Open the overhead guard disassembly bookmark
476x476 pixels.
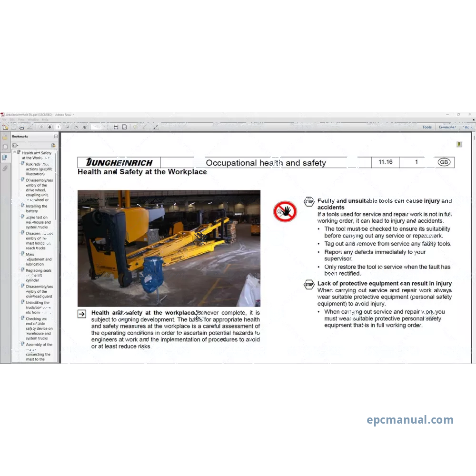39,291
